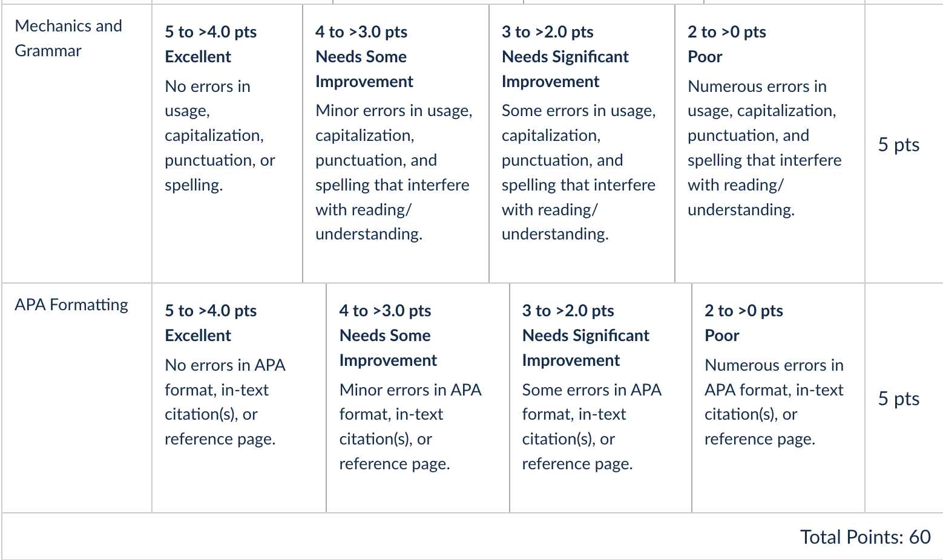This screenshot has width=943, height=560.
Task: Select the Mechanics and Grammar criterion label
Action: coord(68,38)
